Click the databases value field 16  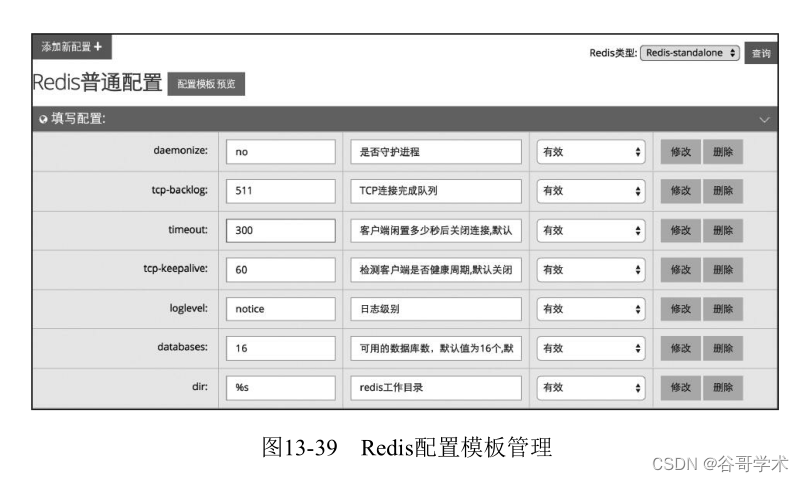click(280, 348)
